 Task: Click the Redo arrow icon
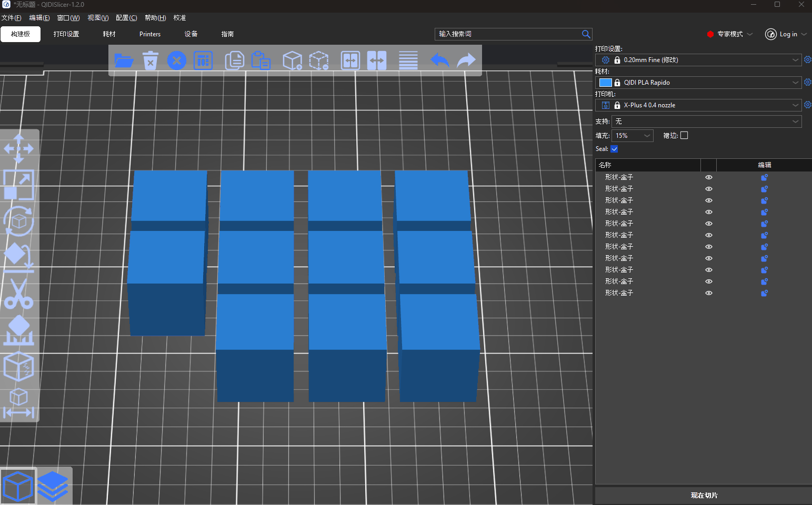click(466, 60)
